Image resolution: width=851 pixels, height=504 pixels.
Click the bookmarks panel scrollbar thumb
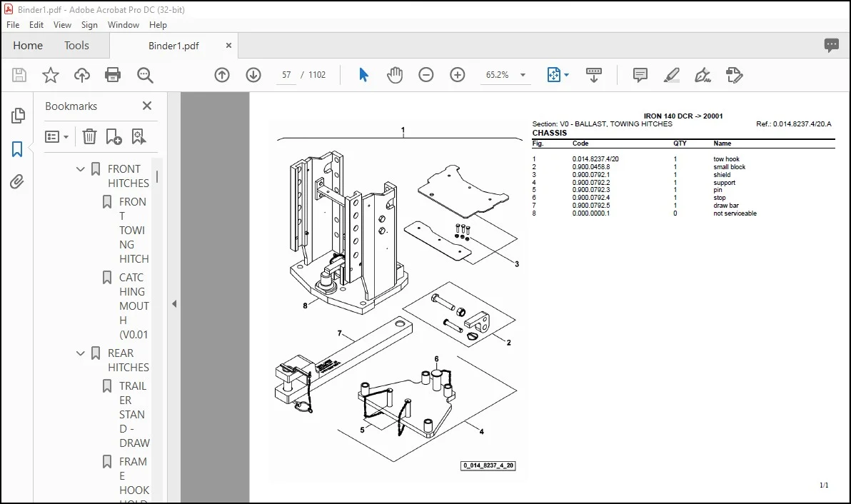tap(157, 177)
